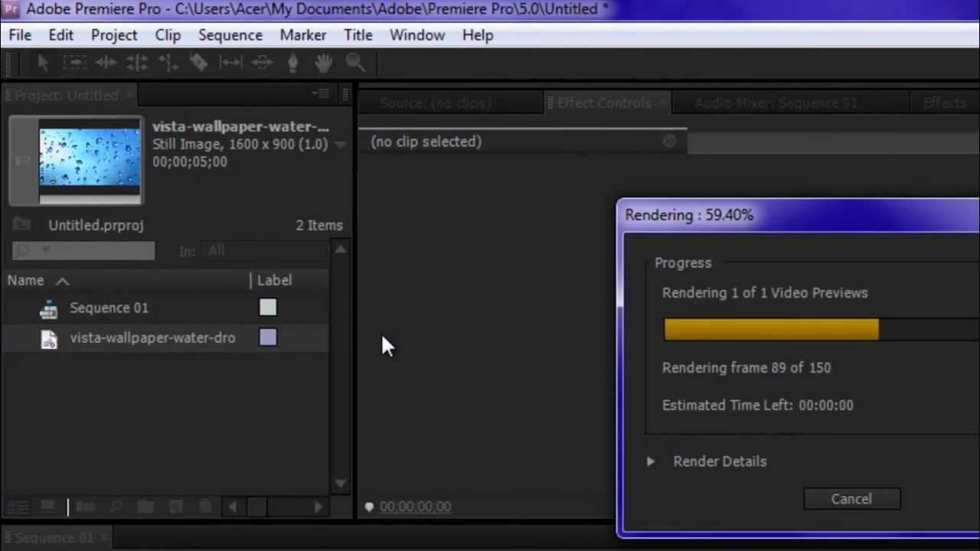Select the Slide tool

point(262,64)
